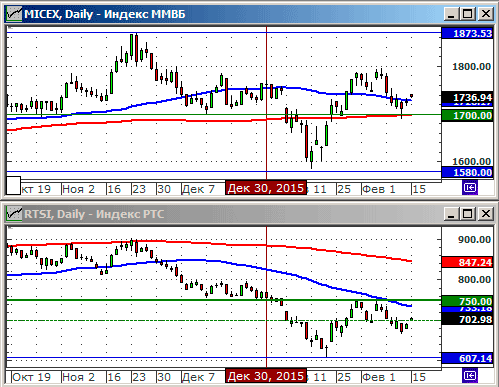Select the 750.00 green level label
Viewport: 499px width, 387px height.
tap(467, 301)
